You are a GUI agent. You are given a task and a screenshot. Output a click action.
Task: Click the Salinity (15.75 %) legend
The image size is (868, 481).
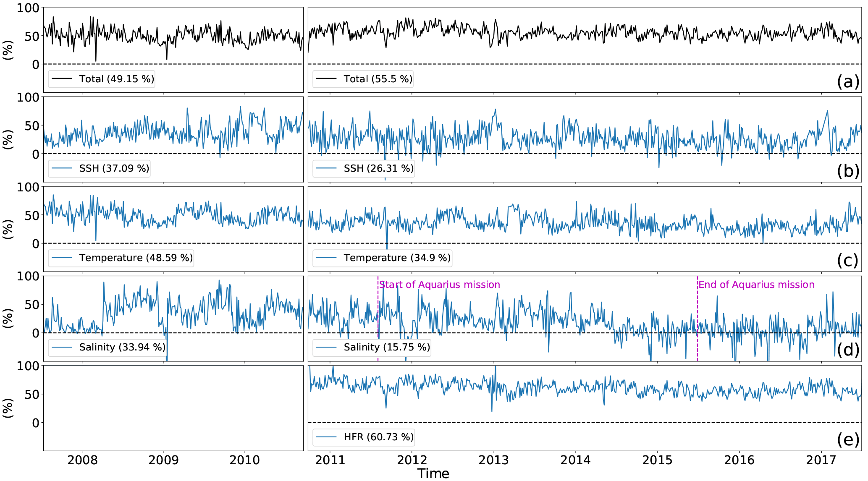click(x=387, y=347)
